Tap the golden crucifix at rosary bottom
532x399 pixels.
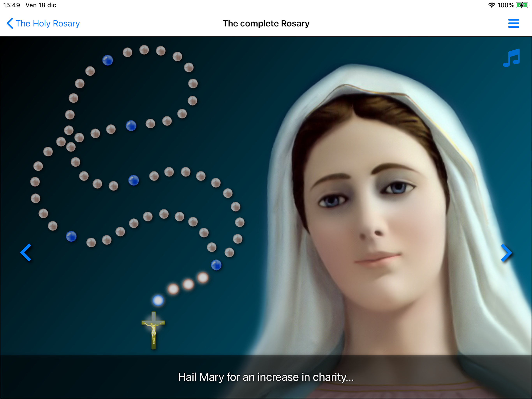(153, 330)
